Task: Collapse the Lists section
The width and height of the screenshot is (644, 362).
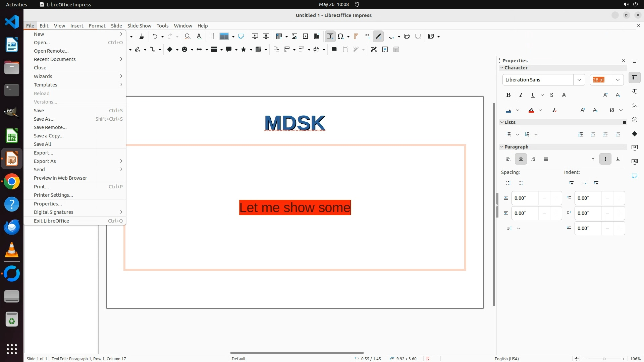Action: click(502, 122)
